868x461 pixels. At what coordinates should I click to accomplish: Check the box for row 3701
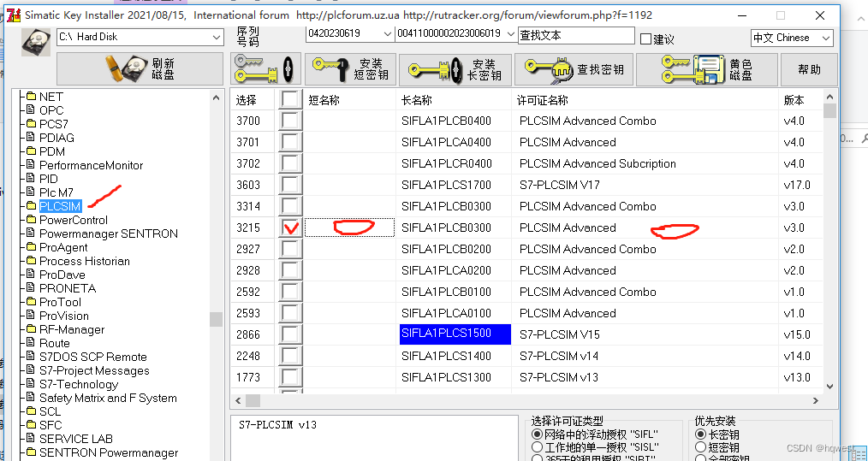290,142
